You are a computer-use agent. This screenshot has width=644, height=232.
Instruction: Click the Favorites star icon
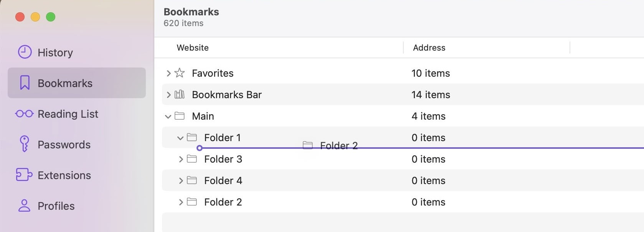[179, 73]
